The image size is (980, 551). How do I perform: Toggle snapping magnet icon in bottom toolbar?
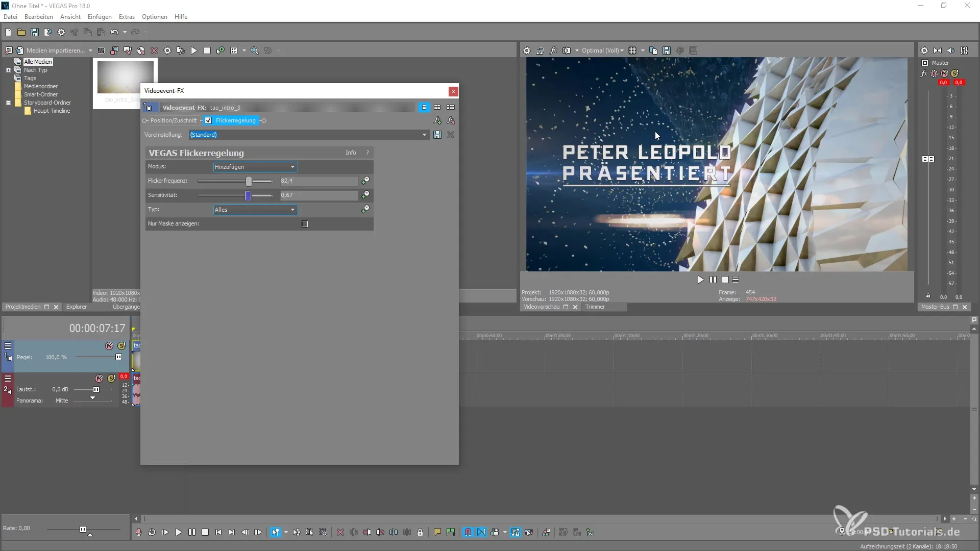(x=468, y=532)
